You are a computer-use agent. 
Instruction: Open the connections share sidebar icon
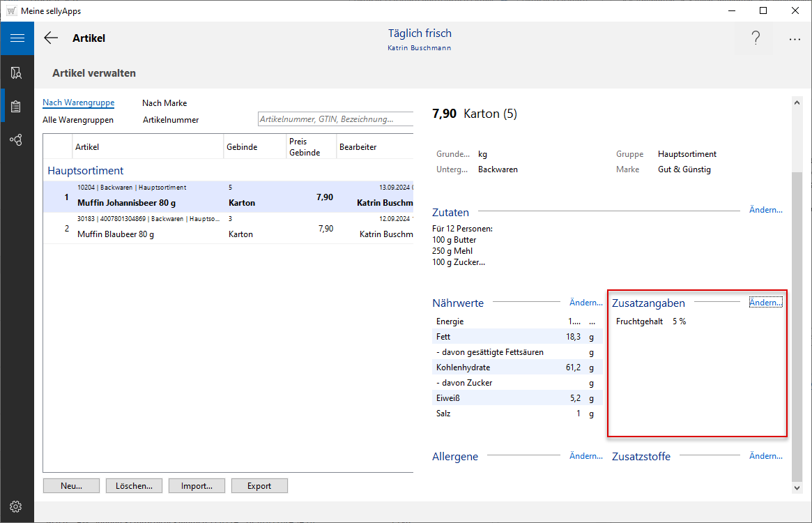click(17, 140)
